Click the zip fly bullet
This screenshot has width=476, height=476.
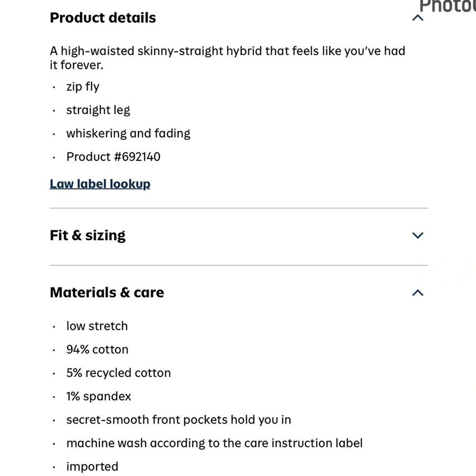[83, 87]
